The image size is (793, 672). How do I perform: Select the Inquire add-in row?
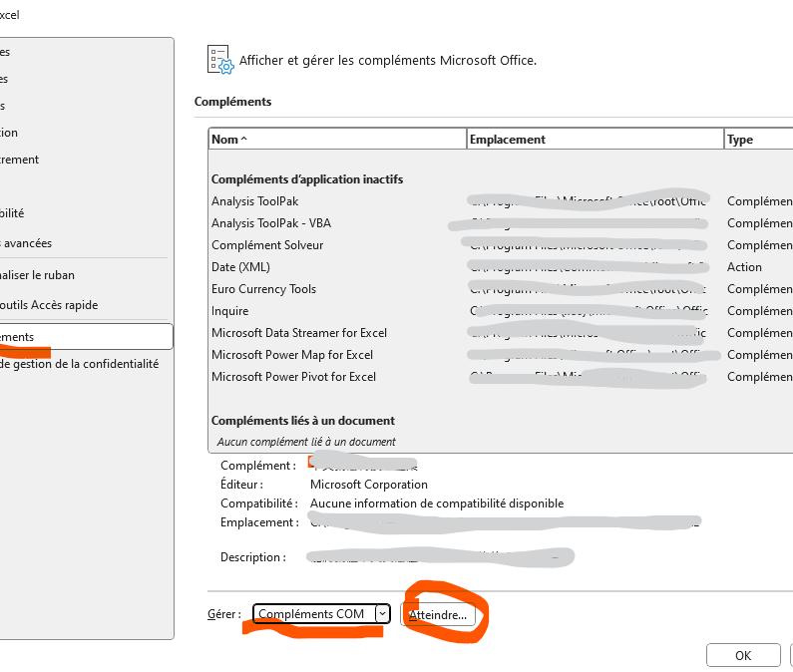501,311
